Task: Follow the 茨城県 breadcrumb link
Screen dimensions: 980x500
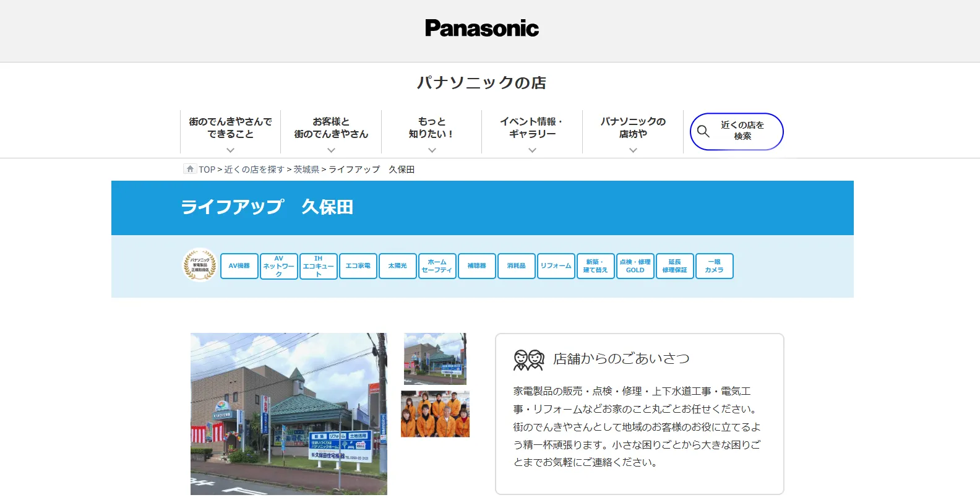Action: (x=306, y=170)
